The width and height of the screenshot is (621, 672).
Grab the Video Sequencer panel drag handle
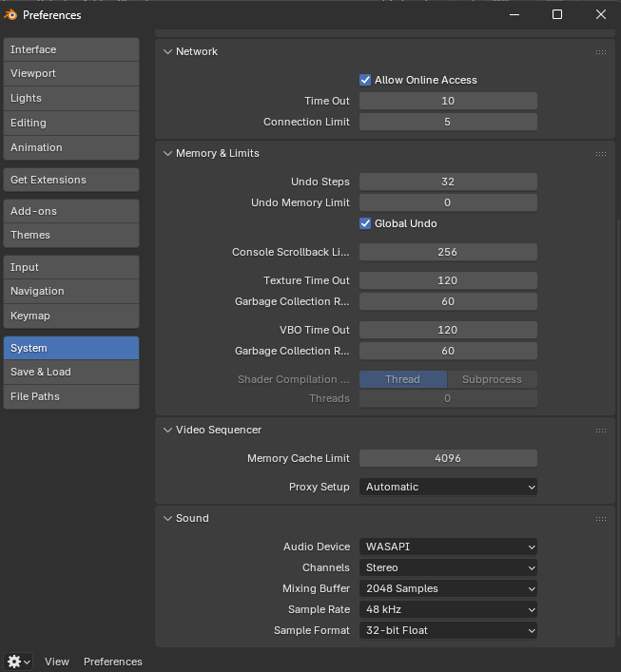coord(601,431)
